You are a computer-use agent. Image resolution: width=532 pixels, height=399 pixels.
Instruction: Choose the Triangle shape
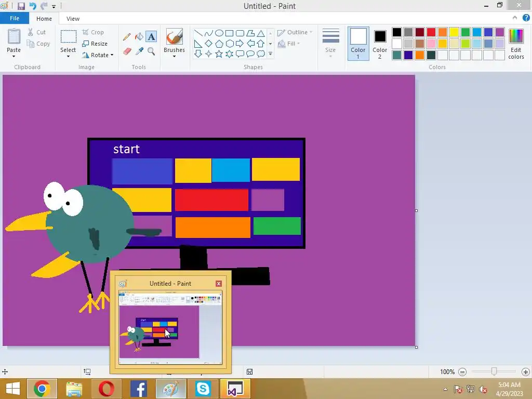pyautogui.click(x=261, y=33)
